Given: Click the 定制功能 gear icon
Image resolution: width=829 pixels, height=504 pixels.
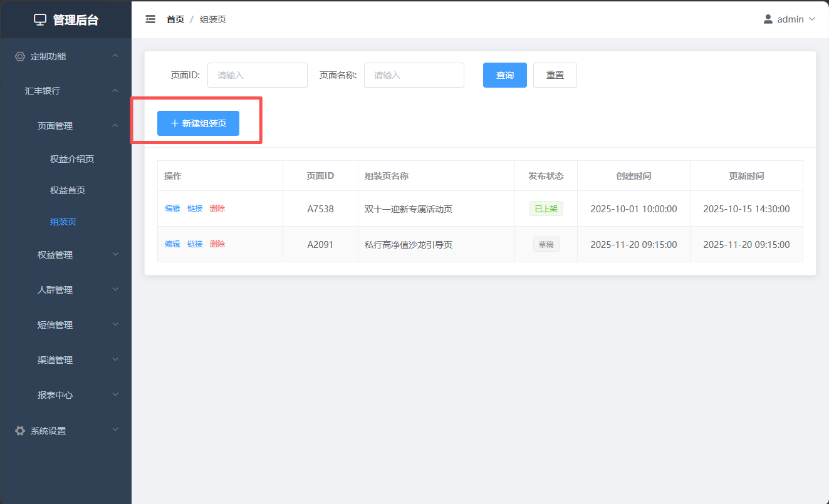Looking at the screenshot, I should point(20,56).
